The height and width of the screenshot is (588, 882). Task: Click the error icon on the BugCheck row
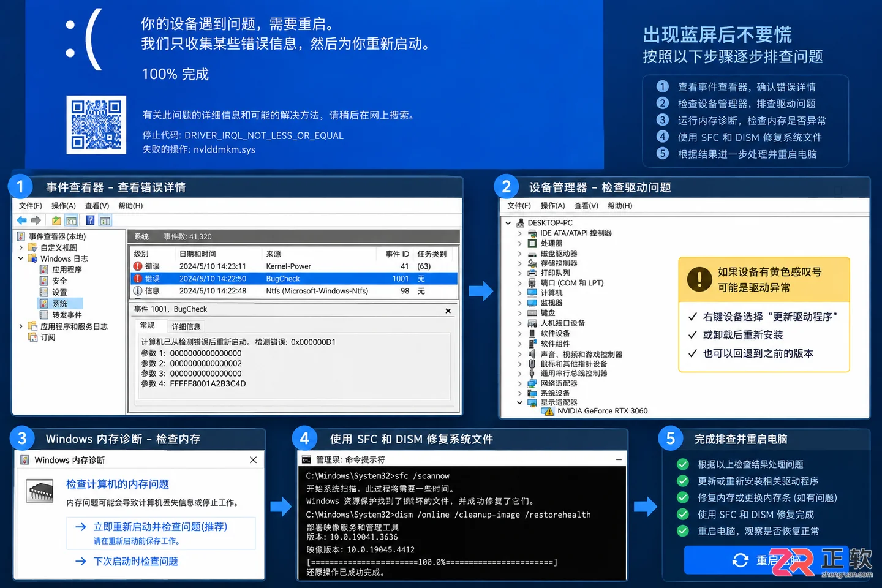pyautogui.click(x=138, y=279)
